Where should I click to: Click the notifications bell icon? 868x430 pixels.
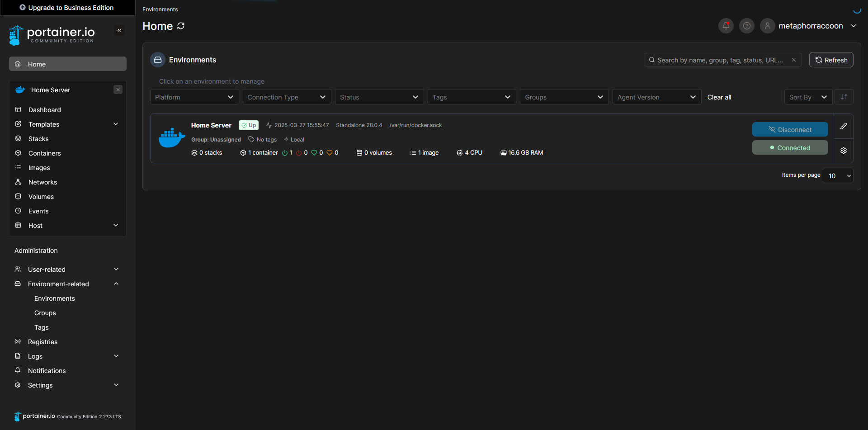point(726,26)
